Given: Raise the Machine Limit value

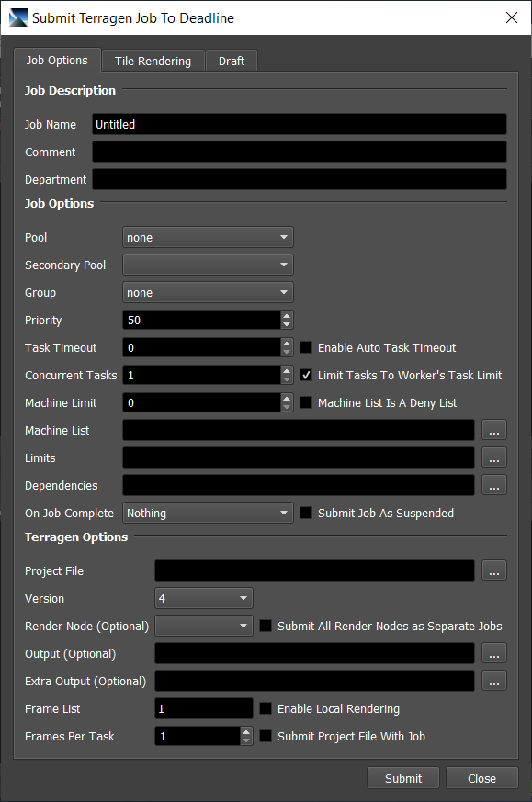Looking at the screenshot, I should [287, 399].
